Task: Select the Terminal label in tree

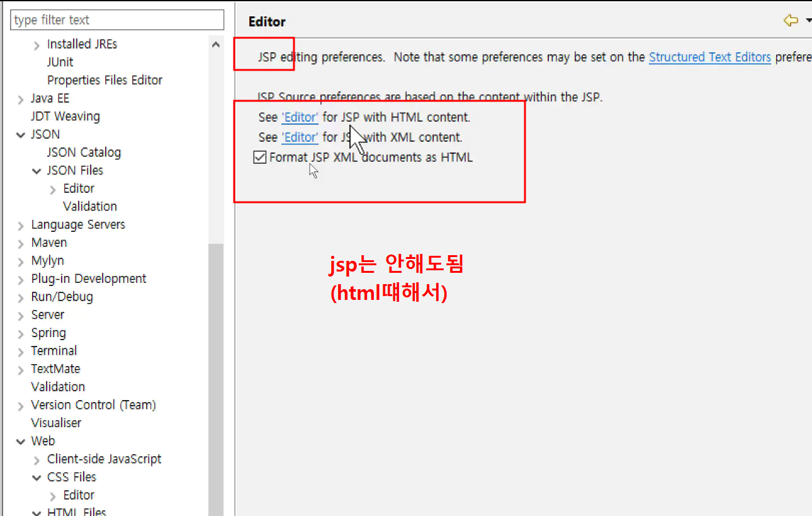Action: [x=54, y=351]
